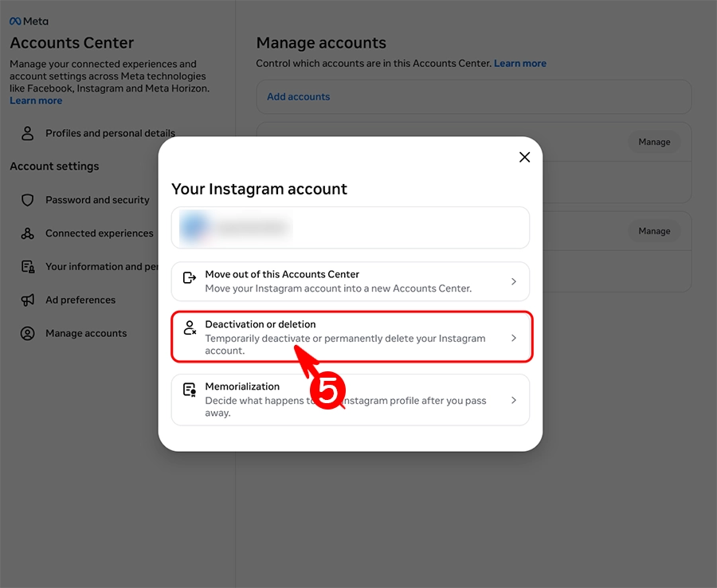Click the Move out of Accounts Center icon

[x=190, y=278]
